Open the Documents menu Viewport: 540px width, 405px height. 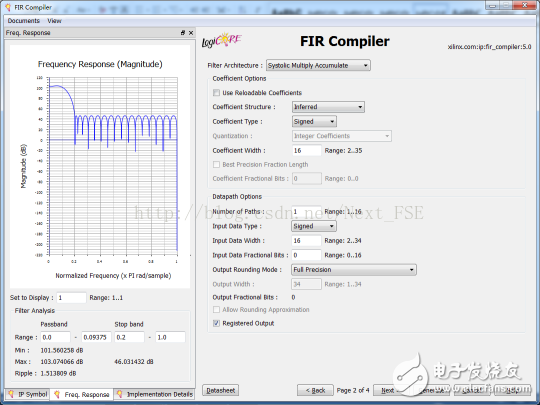click(24, 21)
